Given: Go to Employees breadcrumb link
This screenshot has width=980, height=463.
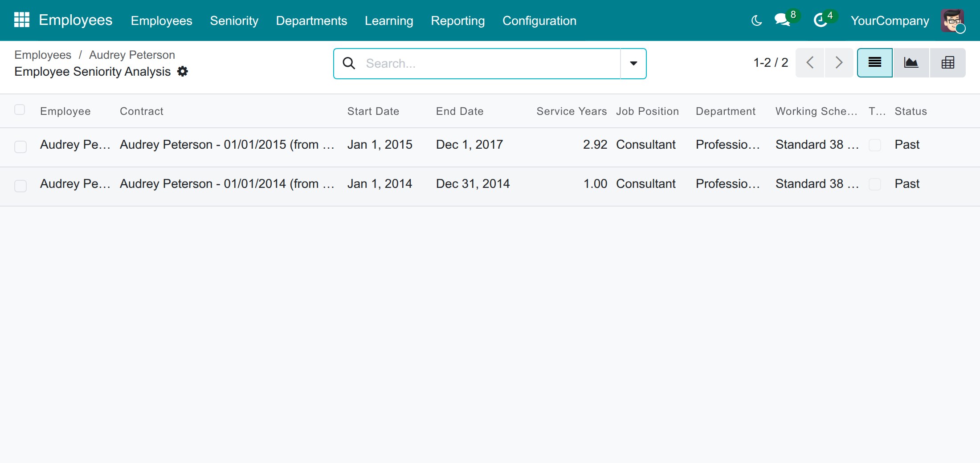Looking at the screenshot, I should coord(43,55).
